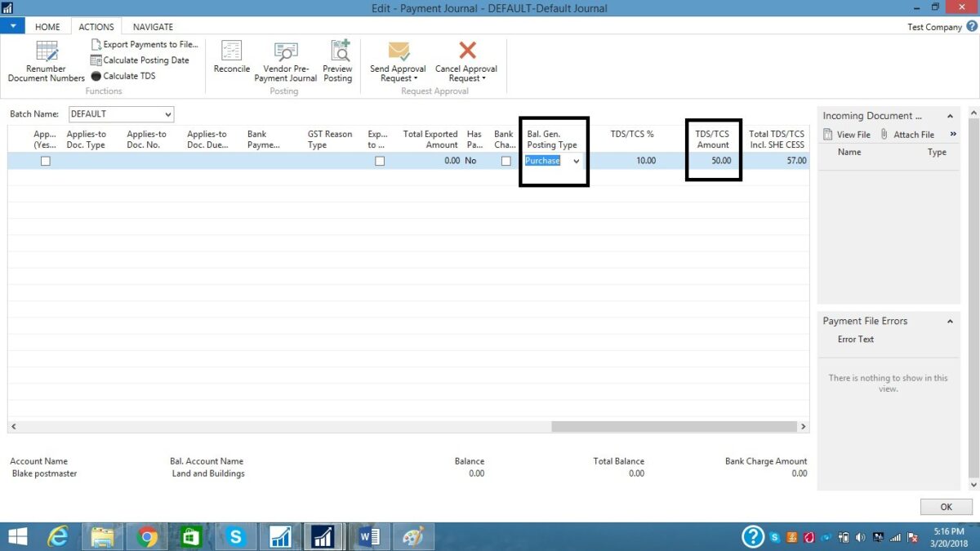
Task: Open Windows Store from taskbar
Action: point(191,536)
